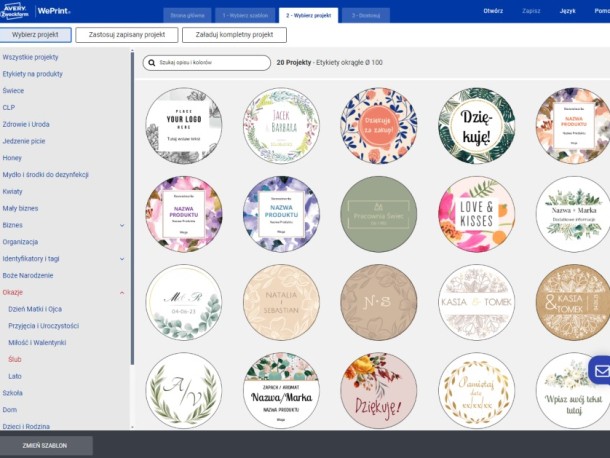Switch to Strona główna tab
This screenshot has width=610, height=458.
coord(187,16)
